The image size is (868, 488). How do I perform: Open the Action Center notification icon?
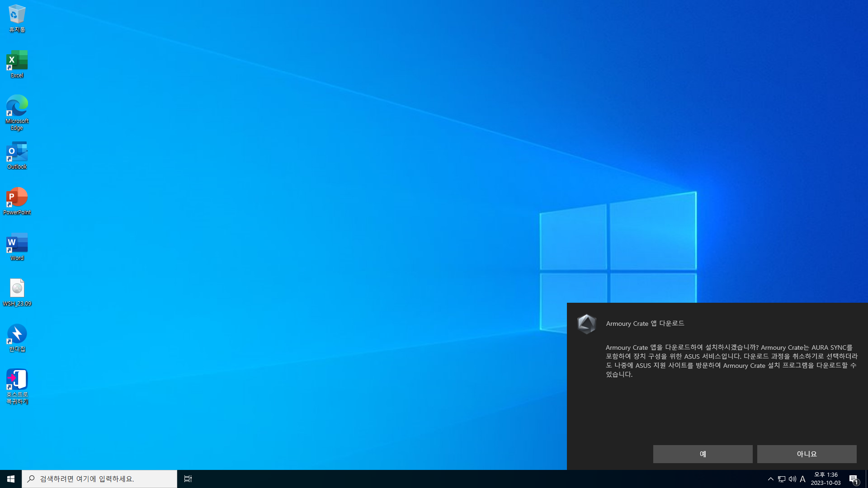[854, 479]
